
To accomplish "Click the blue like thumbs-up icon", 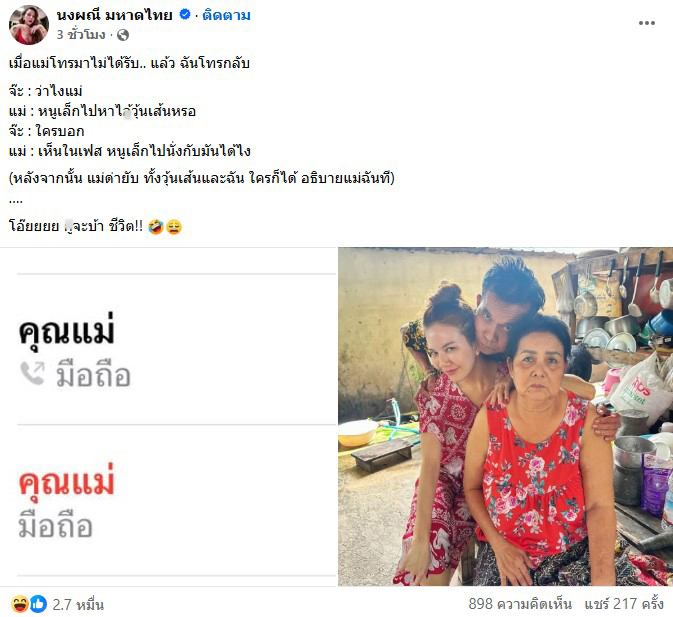I will (x=38, y=604).
